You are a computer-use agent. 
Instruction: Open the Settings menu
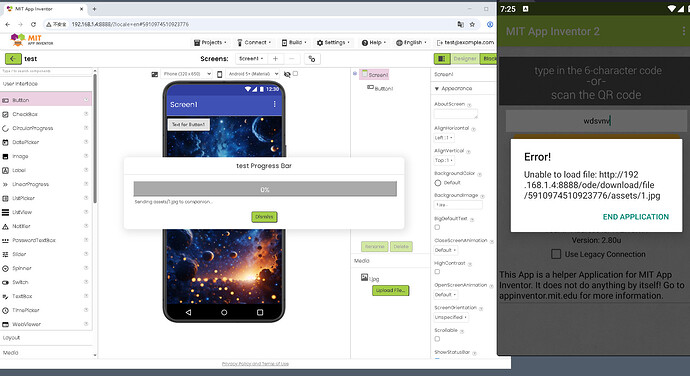(333, 42)
